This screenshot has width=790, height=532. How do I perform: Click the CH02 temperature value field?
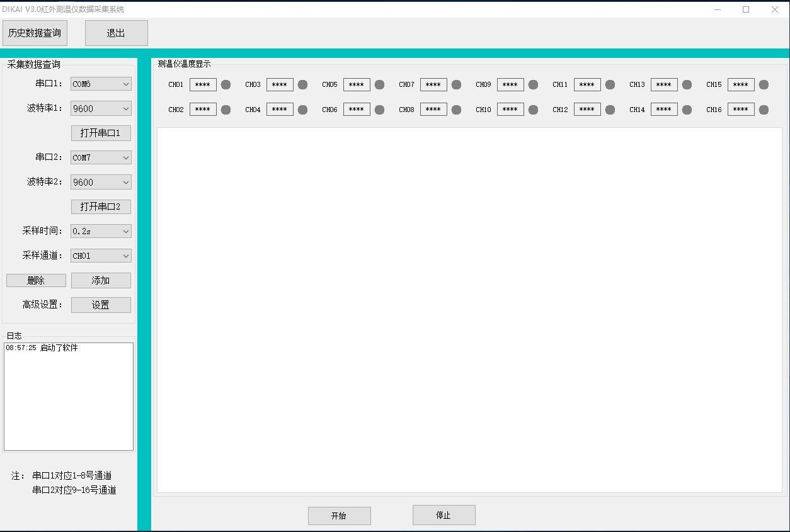coord(203,110)
